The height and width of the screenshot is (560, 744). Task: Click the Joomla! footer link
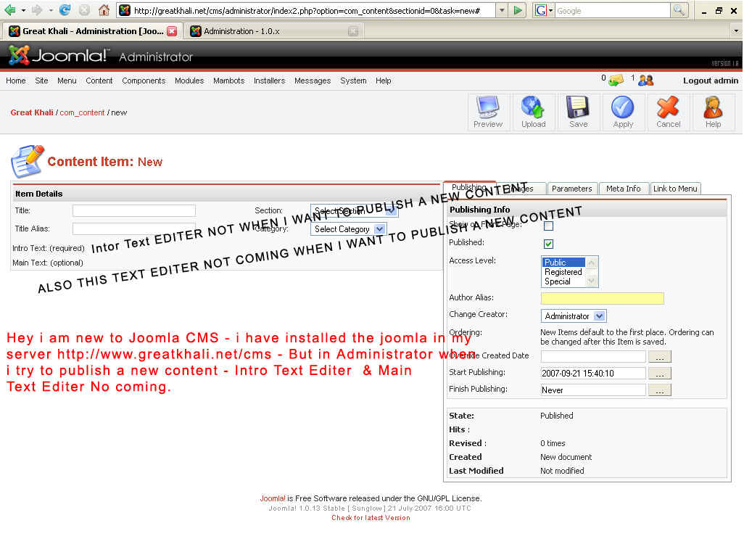pos(273,498)
